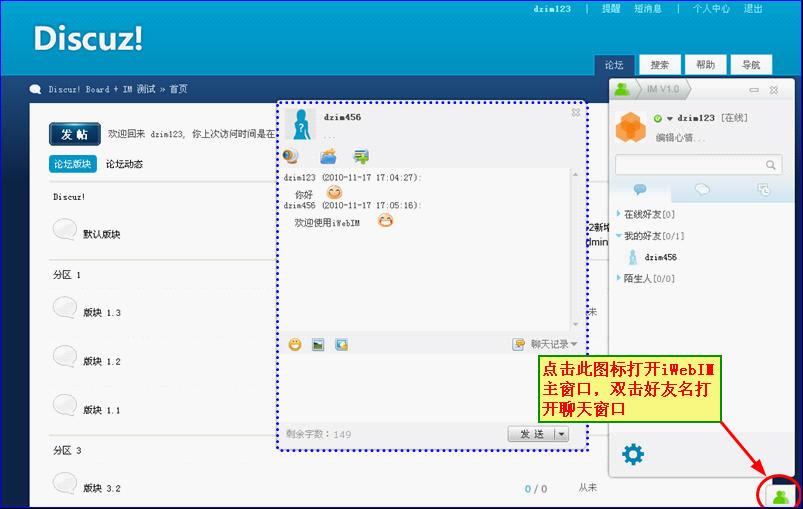803x509 pixels.
Task: Click the green iWebIM icon at bottom right
Action: [781, 496]
